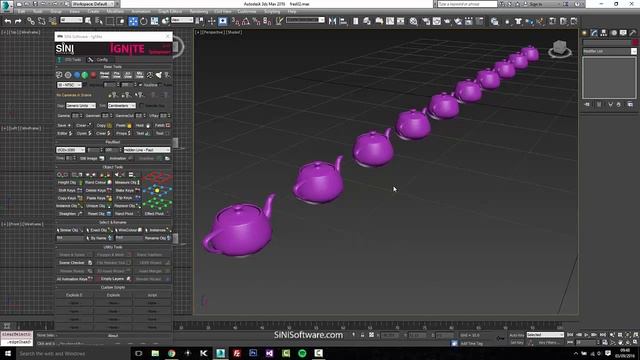Toggle the Override Sys checkbox
640x360 pixels.
[x=142, y=106]
